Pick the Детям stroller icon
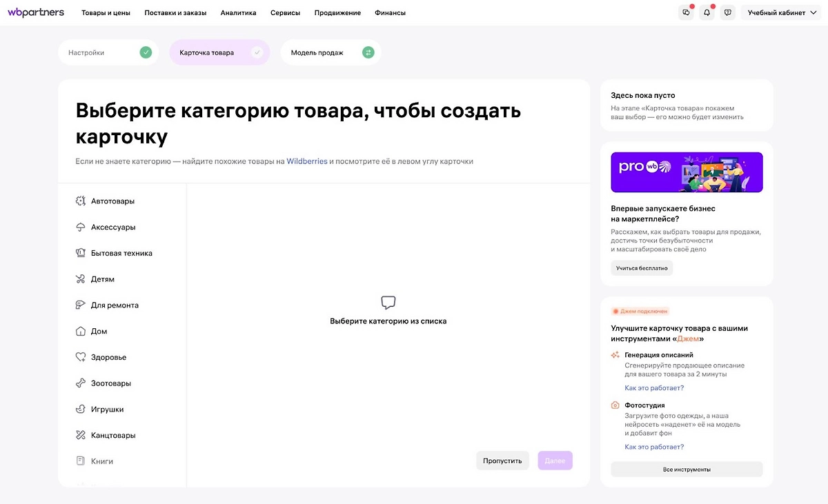This screenshot has height=504, width=828. pyautogui.click(x=80, y=279)
